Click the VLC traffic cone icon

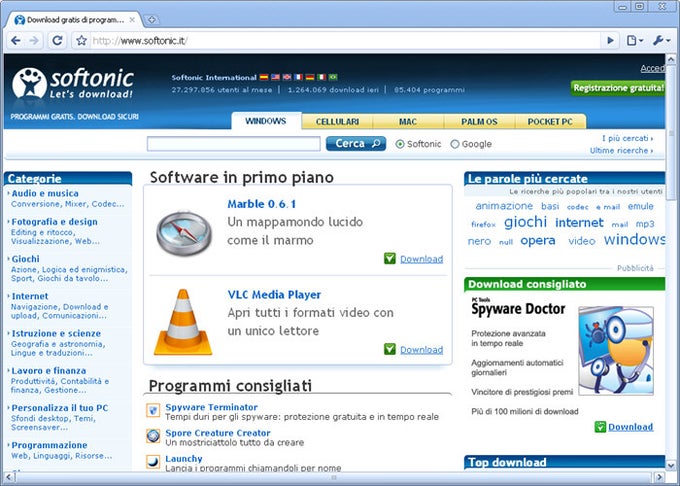183,322
